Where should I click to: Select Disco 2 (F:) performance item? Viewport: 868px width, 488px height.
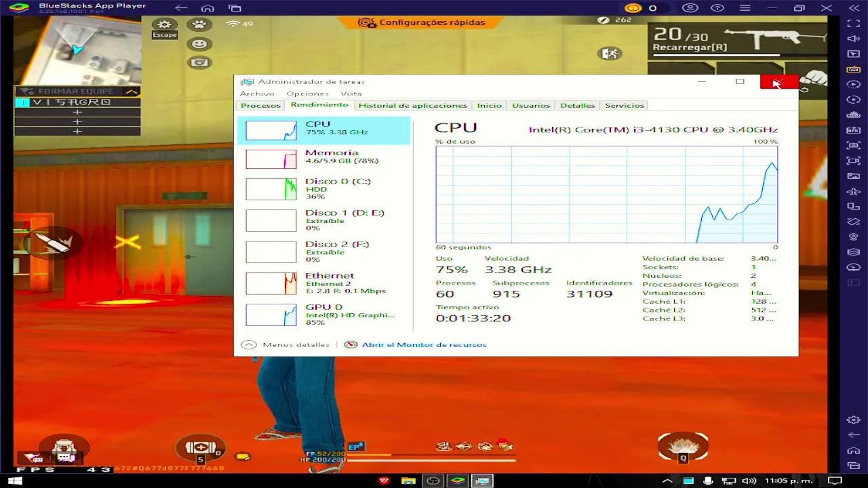click(x=324, y=251)
